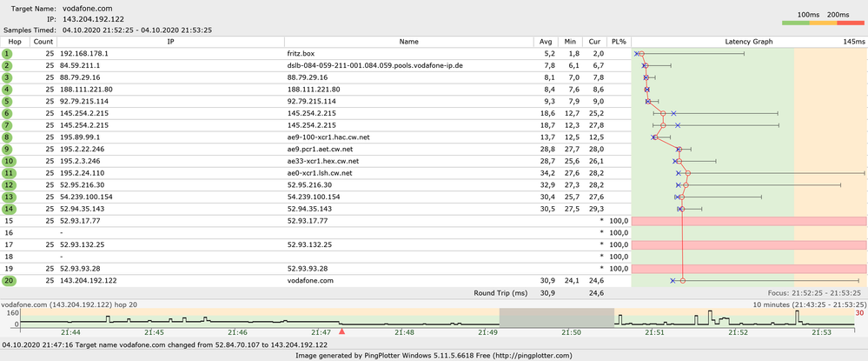Click IP 143.204.192.122 in hop 20 row

click(x=88, y=281)
